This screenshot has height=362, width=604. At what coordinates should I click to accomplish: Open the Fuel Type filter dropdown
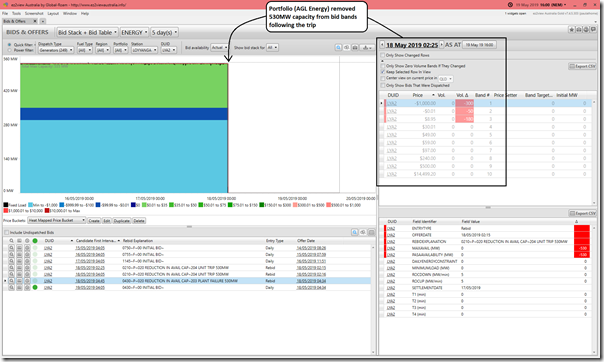point(84,50)
